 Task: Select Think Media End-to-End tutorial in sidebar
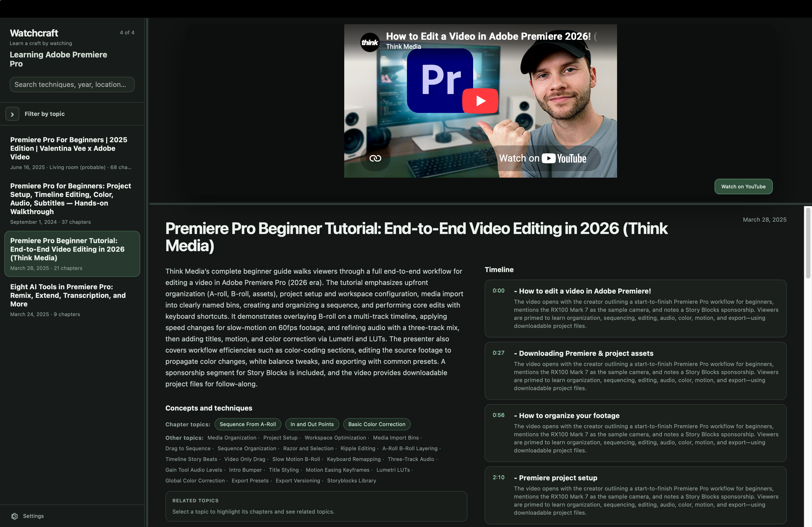click(72, 254)
